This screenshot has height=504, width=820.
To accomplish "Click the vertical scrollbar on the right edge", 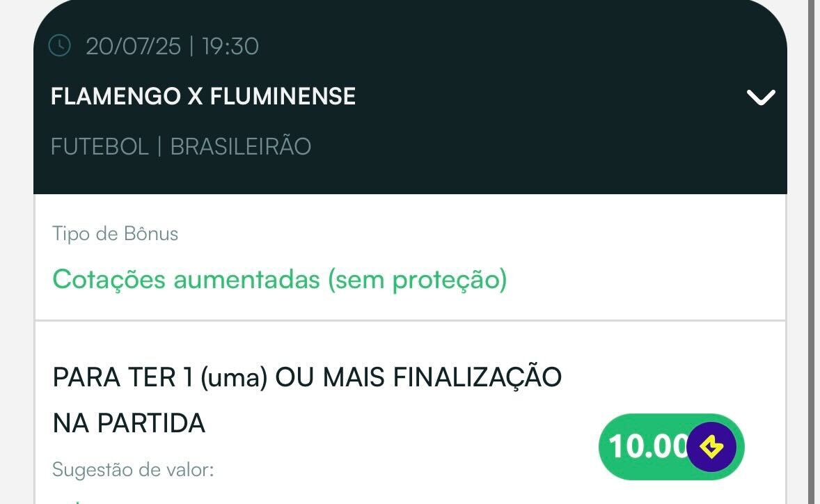I will (812, 251).
